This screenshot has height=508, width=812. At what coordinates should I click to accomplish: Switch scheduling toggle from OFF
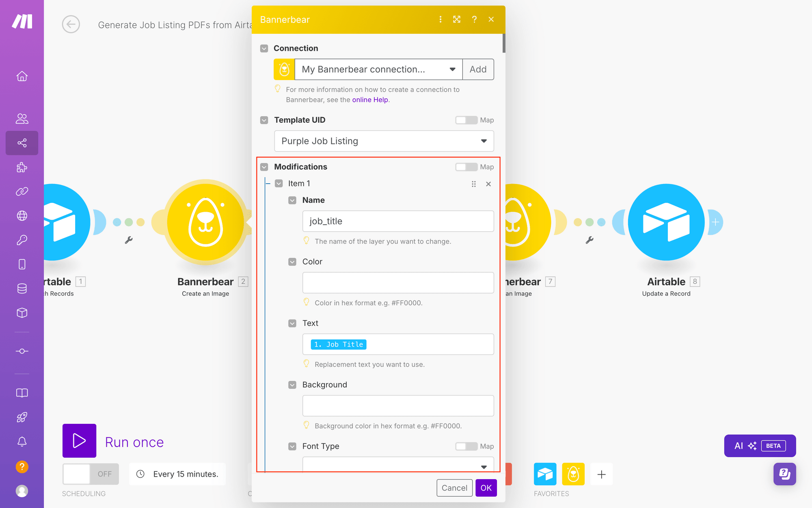click(91, 474)
